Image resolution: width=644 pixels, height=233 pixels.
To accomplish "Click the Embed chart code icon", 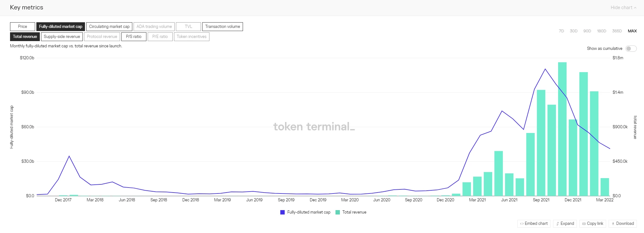I will pyautogui.click(x=522, y=224).
